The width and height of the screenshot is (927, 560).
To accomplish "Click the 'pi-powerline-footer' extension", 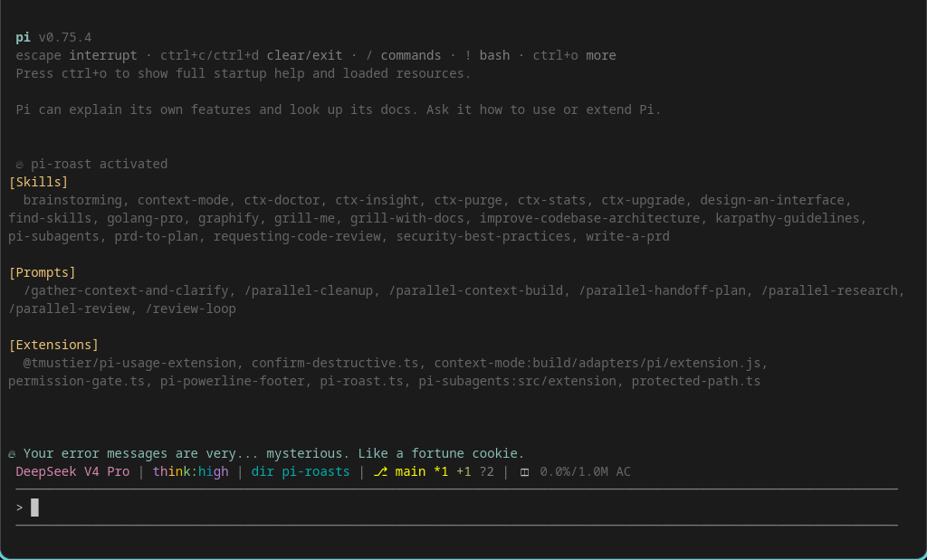I will pos(233,381).
